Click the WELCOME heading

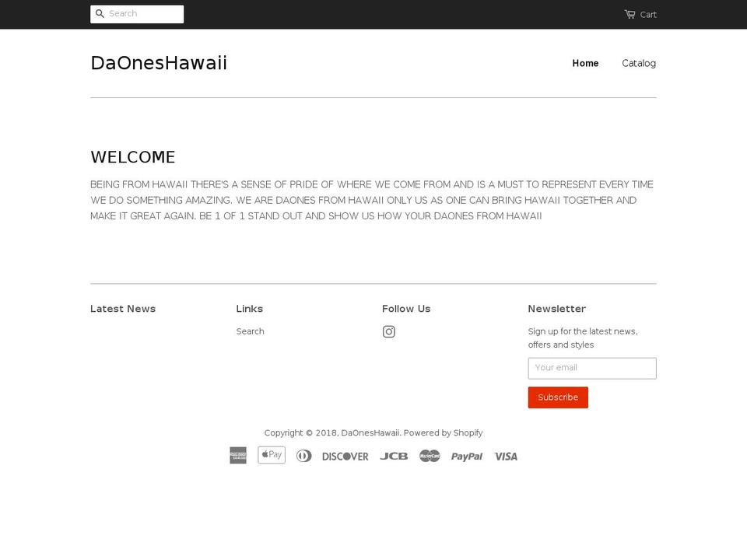coord(133,157)
